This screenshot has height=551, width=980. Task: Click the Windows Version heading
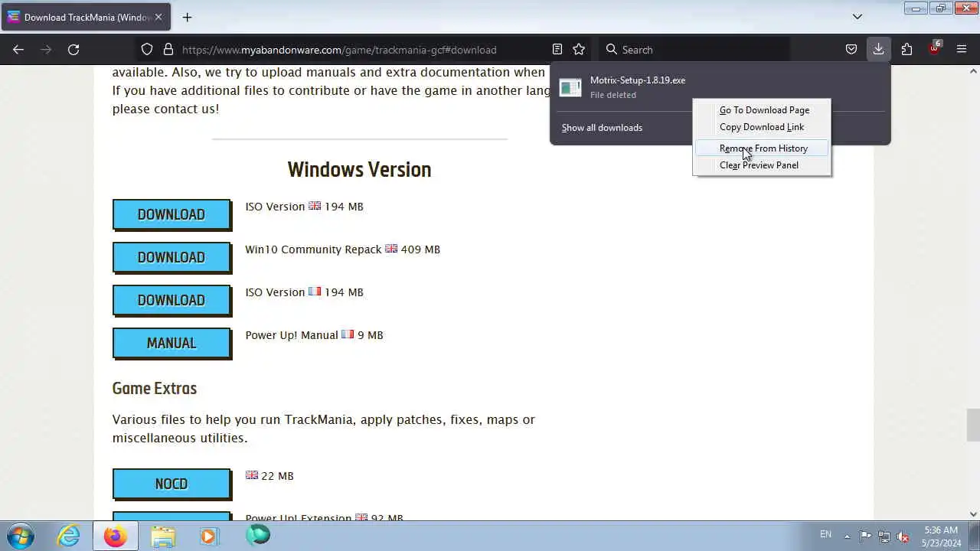tap(359, 169)
